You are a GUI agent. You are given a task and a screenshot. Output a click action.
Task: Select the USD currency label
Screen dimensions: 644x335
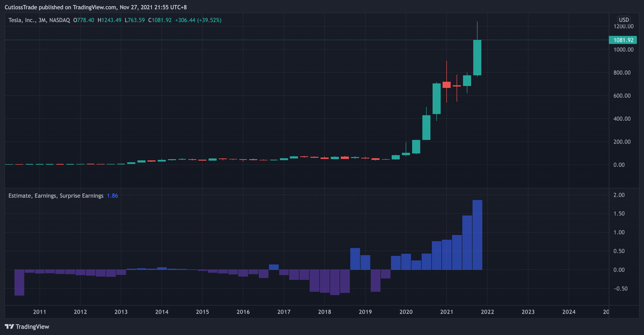tap(624, 20)
